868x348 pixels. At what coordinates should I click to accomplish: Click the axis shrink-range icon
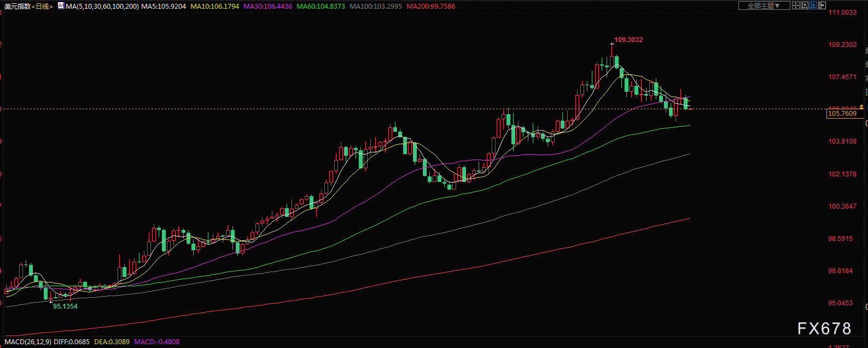click(805, 5)
